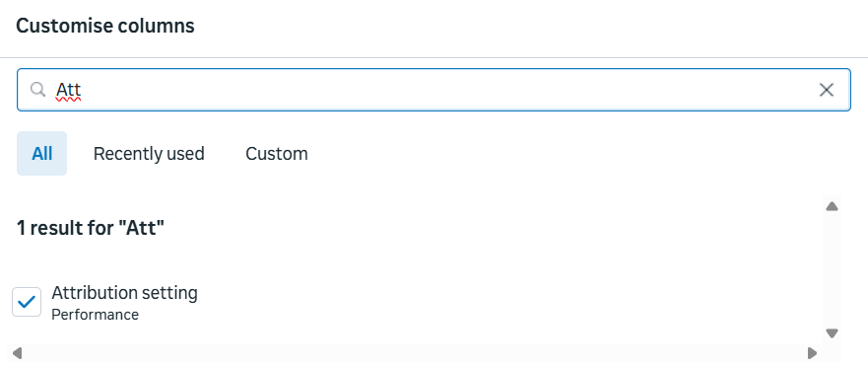This screenshot has width=868, height=366.
Task: Click the vertical scrollbar track
Action: pyautogui.click(x=832, y=269)
